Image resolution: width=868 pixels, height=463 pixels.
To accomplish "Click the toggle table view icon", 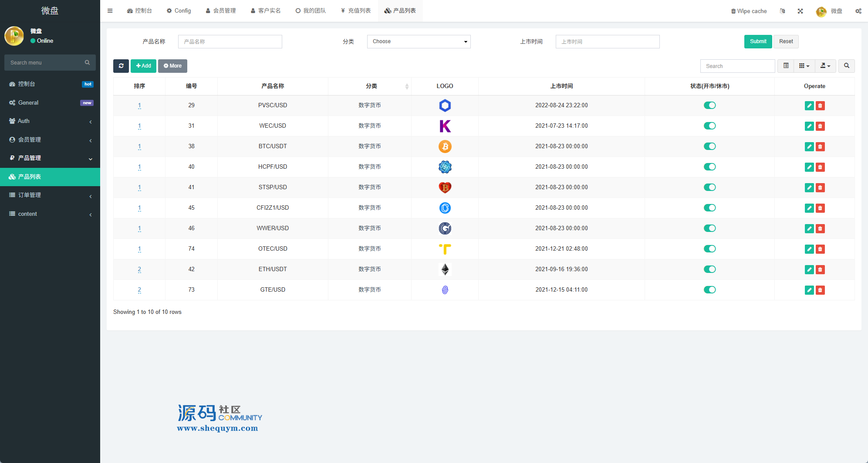I will pos(786,66).
